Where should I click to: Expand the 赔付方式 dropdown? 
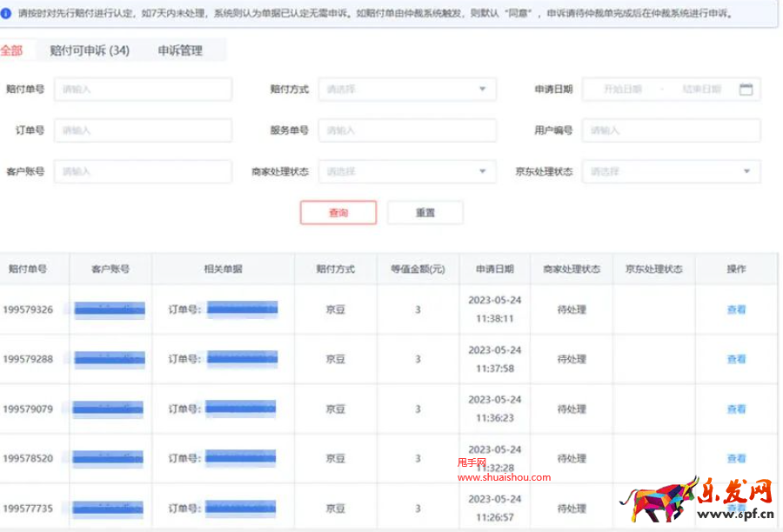(406, 90)
